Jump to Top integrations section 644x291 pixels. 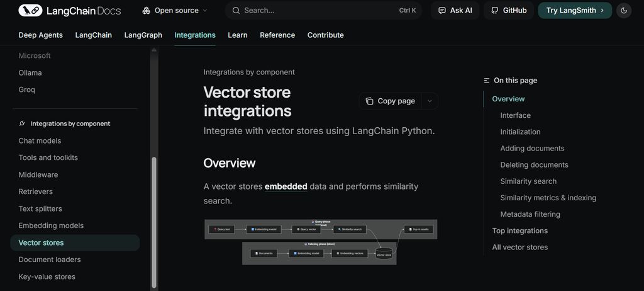(x=520, y=231)
